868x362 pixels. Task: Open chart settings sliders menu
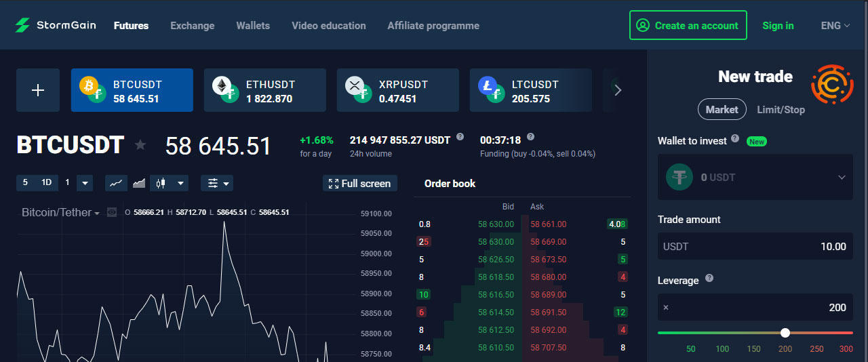tap(217, 183)
